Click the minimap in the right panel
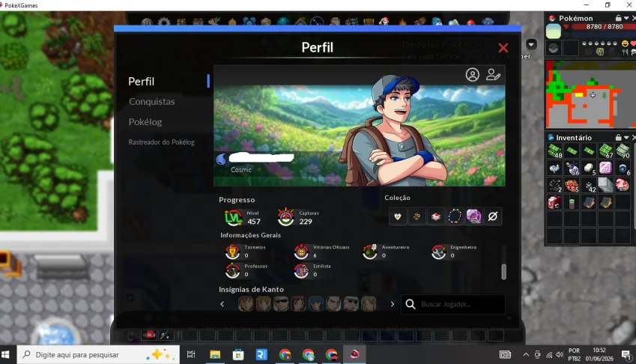The height and width of the screenshot is (364, 636). (590, 94)
